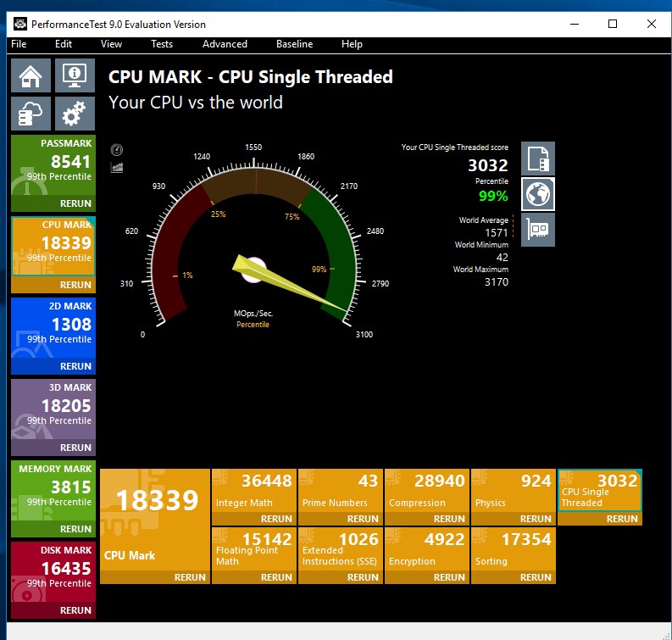Select the CPU Mark 18339 sidebar tile
672x640 pixels.
[x=53, y=246]
